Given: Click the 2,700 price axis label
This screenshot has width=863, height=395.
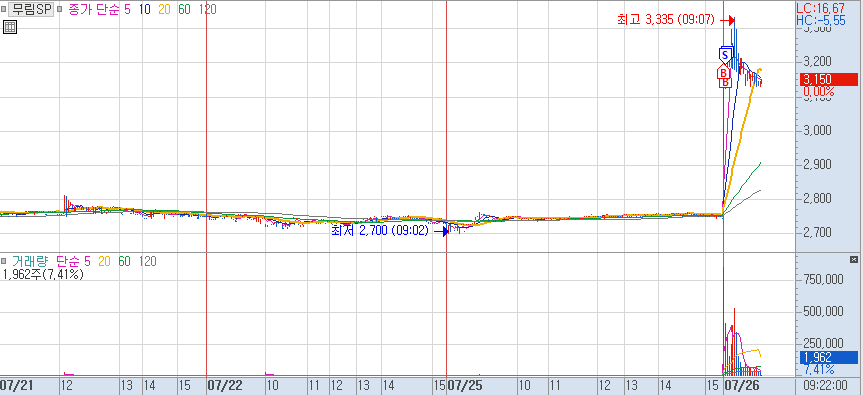Looking at the screenshot, I should pyautogui.click(x=817, y=233).
